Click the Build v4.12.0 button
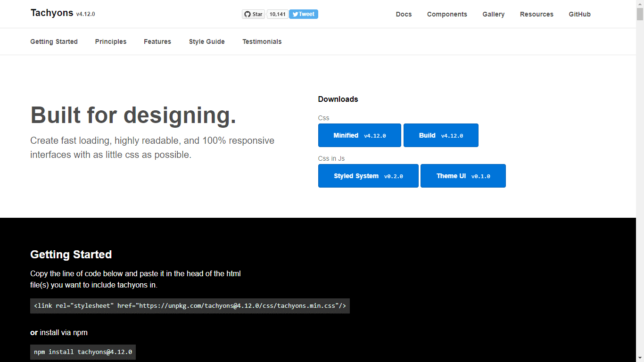644x362 pixels. point(440,135)
